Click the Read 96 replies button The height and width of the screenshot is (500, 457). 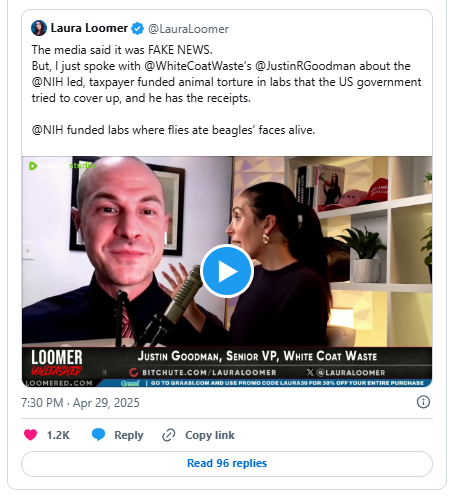pyautogui.click(x=227, y=463)
